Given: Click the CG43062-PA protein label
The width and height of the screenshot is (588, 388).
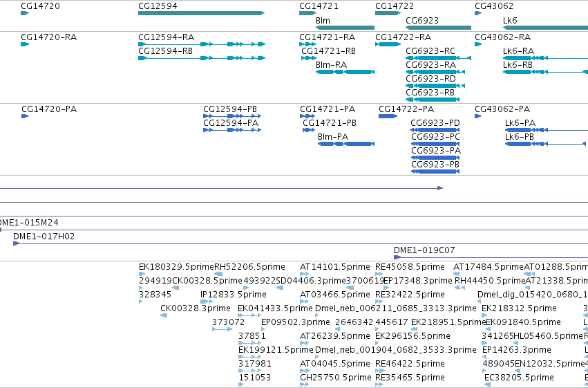Looking at the screenshot, I should click(502, 109).
